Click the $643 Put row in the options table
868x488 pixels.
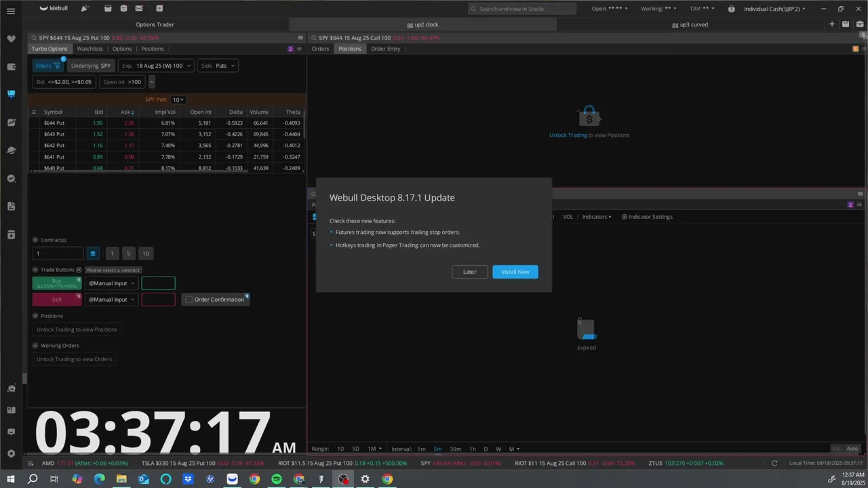point(165,134)
